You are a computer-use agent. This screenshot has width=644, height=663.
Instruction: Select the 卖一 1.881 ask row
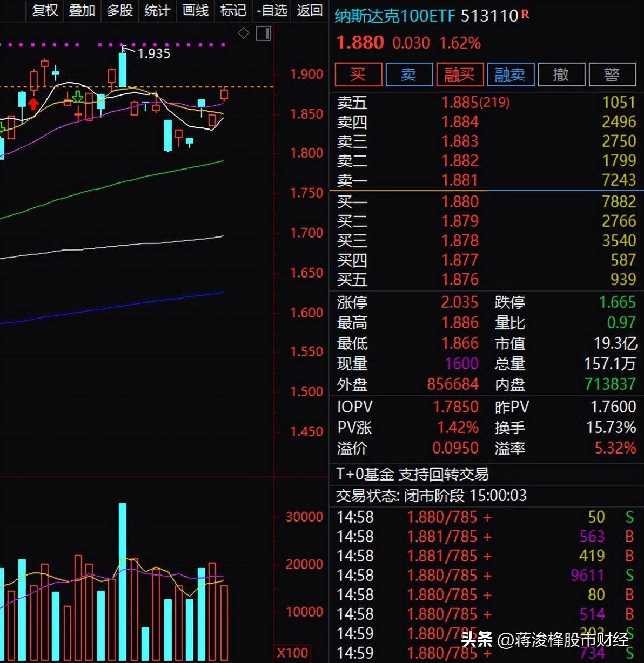486,180
